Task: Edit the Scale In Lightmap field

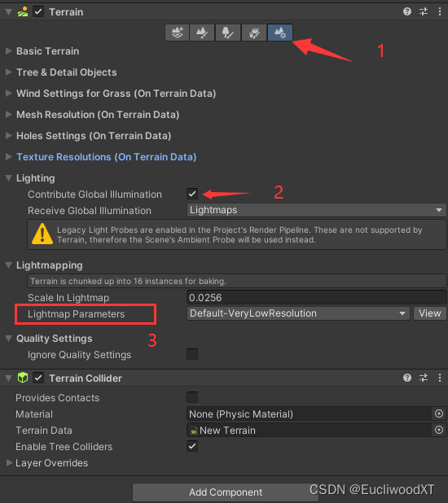Action: coord(316,297)
